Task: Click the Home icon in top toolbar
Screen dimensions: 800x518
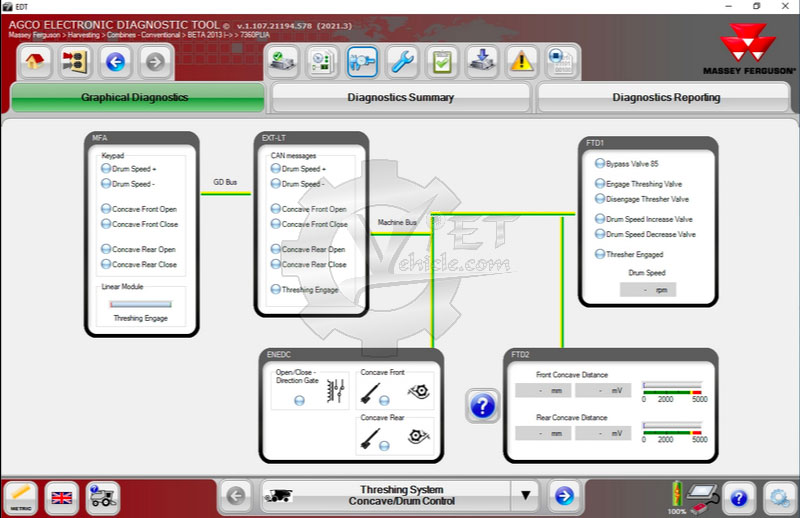Action: tap(33, 63)
